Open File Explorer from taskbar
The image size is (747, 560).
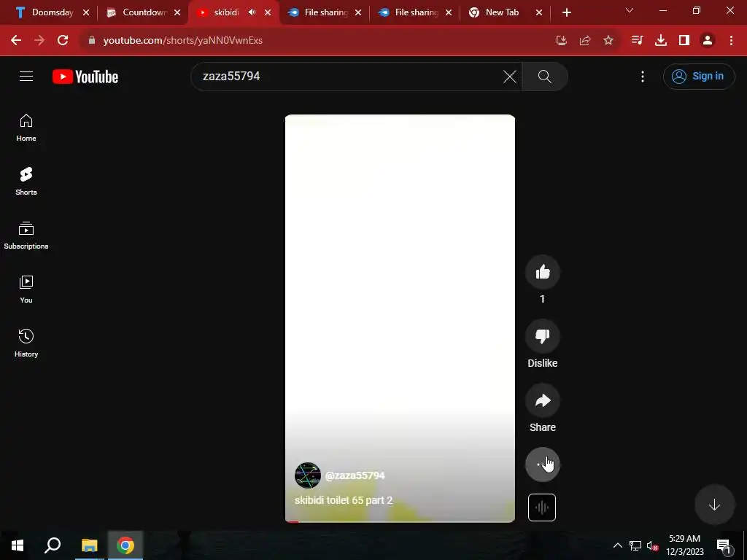click(x=89, y=545)
